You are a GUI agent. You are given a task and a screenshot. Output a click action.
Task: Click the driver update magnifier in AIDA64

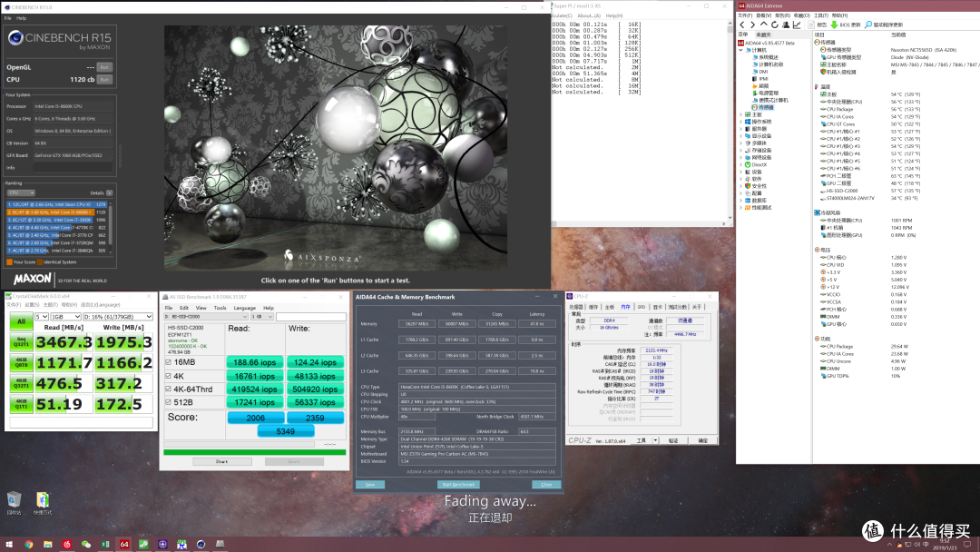coord(868,25)
